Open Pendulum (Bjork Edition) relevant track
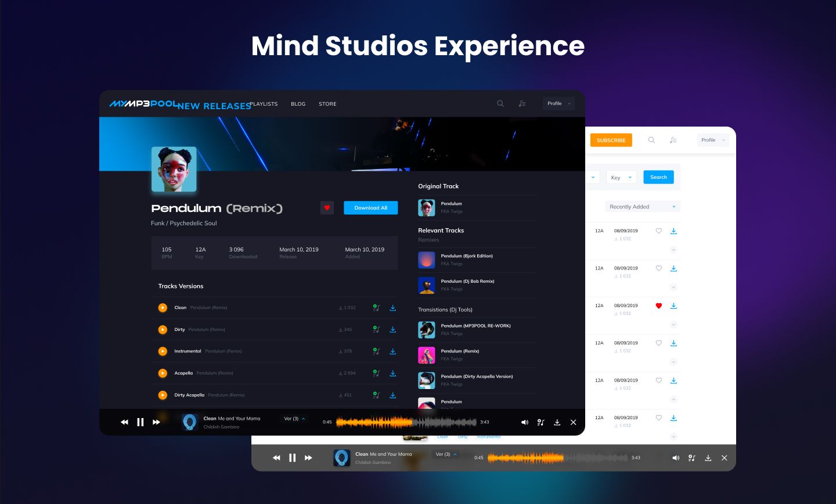Image resolution: width=836 pixels, height=504 pixels. (x=467, y=255)
